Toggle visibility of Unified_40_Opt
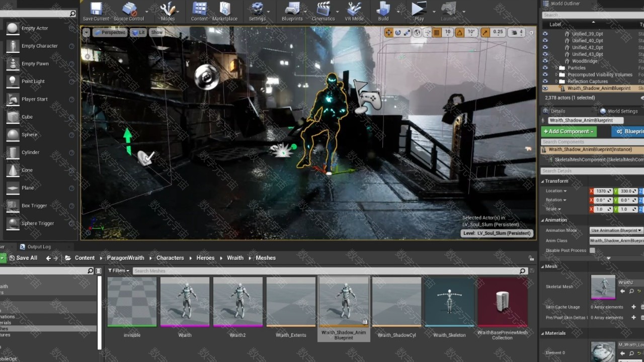Viewport: 644px width, 362px height. (x=545, y=41)
